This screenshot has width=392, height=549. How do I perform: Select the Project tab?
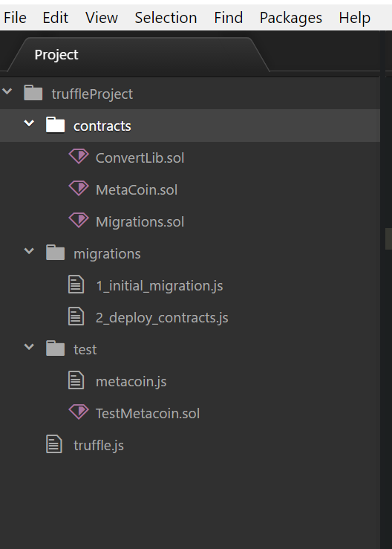(x=56, y=55)
